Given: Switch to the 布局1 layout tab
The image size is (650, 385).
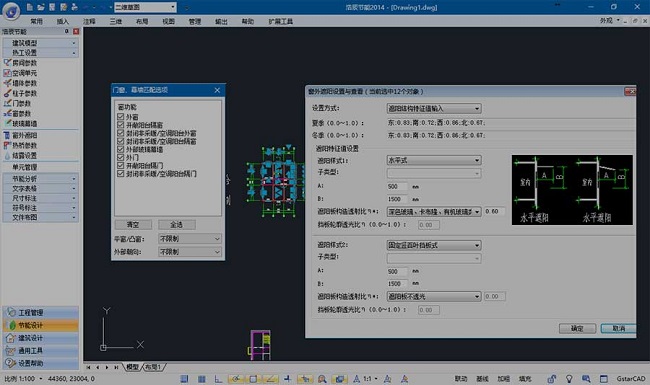Looking at the screenshot, I should coord(153,367).
